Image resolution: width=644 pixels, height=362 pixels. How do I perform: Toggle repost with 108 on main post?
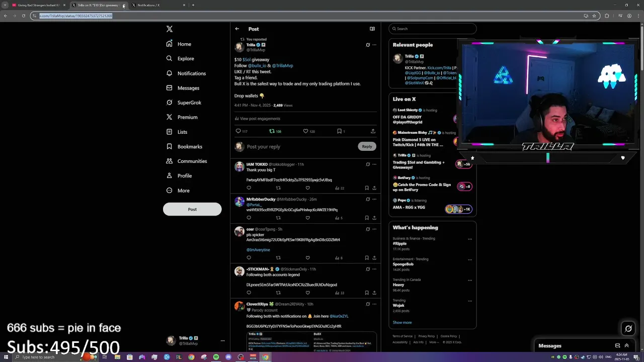point(275,131)
